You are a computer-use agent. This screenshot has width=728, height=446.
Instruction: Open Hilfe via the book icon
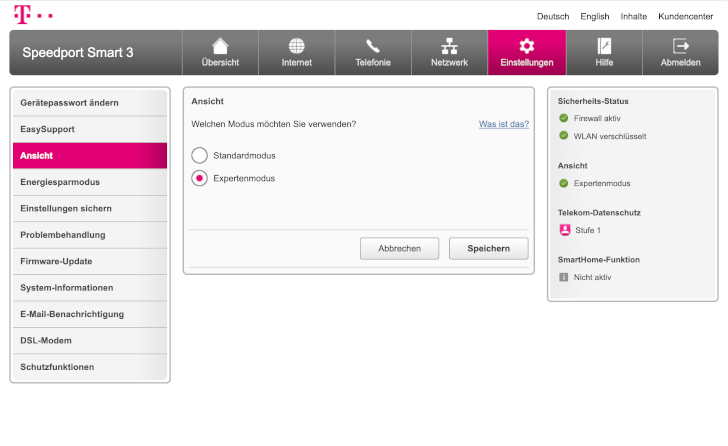[x=603, y=46]
